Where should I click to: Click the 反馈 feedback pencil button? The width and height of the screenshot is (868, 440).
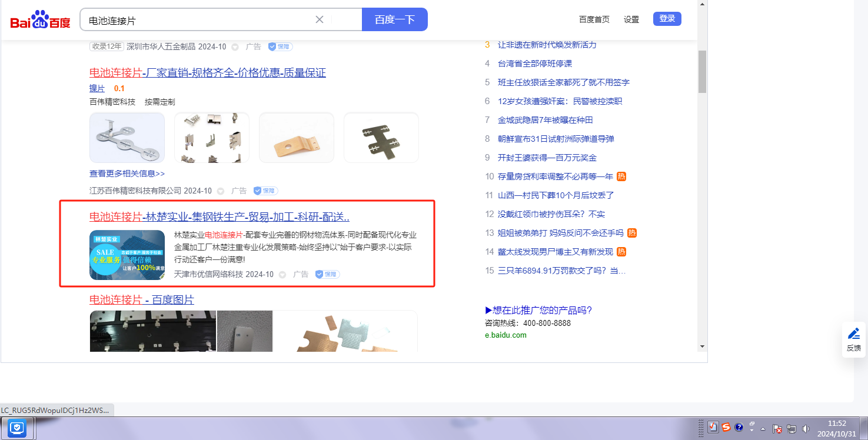pos(854,340)
